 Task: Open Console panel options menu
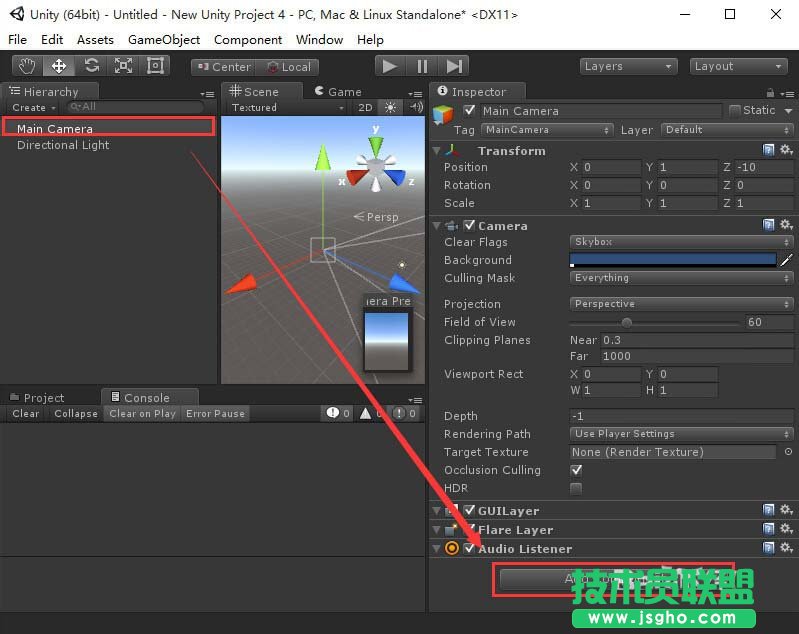[x=415, y=400]
